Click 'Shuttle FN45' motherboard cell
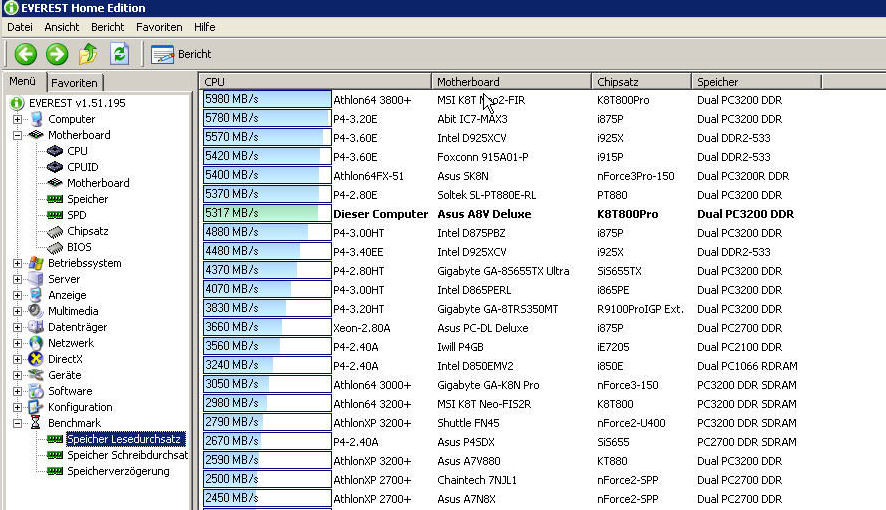The height and width of the screenshot is (510, 886). click(468, 423)
